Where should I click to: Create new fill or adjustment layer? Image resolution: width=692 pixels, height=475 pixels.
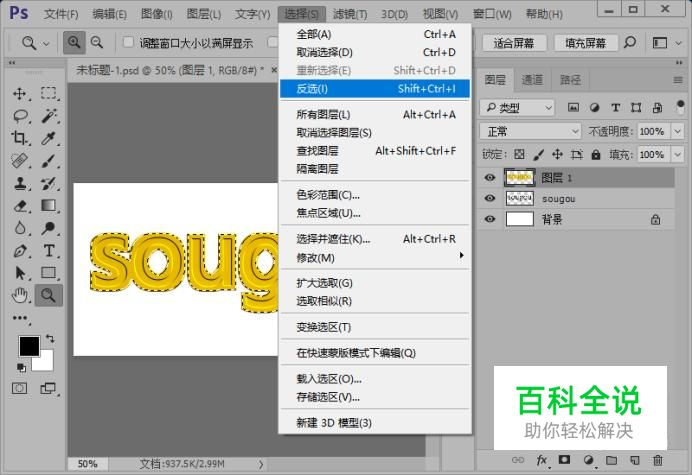pos(588,460)
